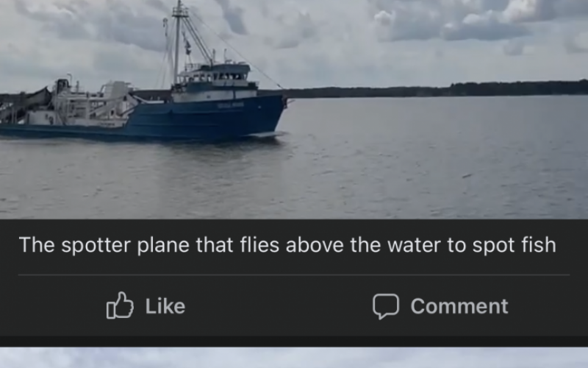
Task: Select the spotter plane caption text
Action: (x=287, y=245)
